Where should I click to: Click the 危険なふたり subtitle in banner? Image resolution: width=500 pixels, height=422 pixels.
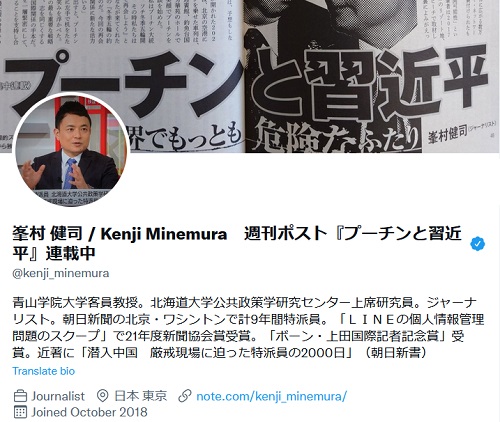click(x=336, y=137)
